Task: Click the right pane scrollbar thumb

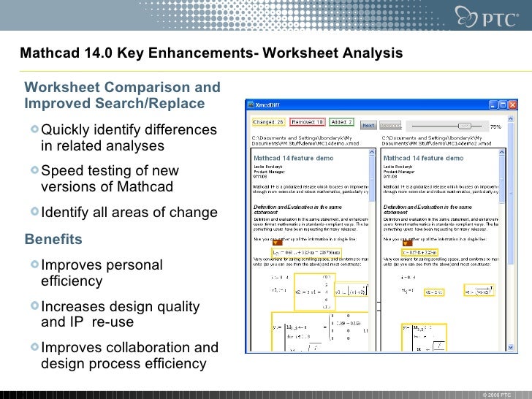Action: tap(502, 180)
